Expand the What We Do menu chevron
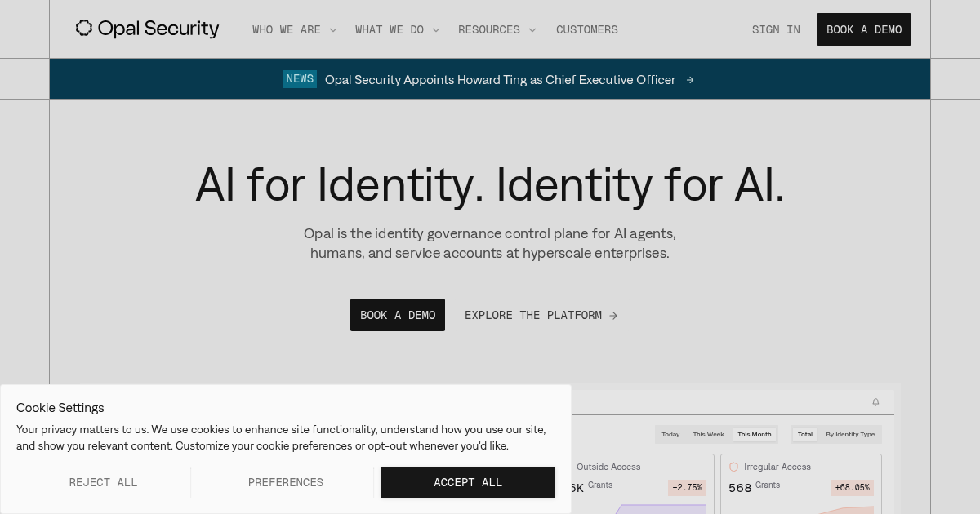 click(436, 30)
